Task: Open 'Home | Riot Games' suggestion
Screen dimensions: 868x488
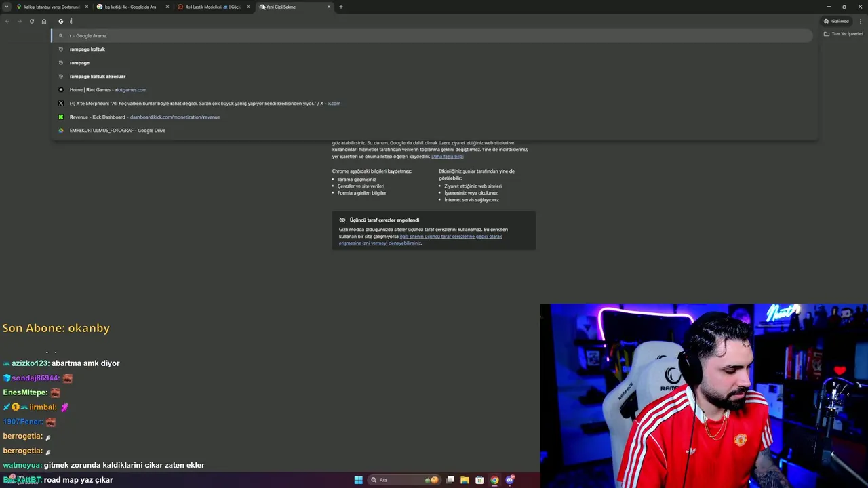Action: [433, 89]
